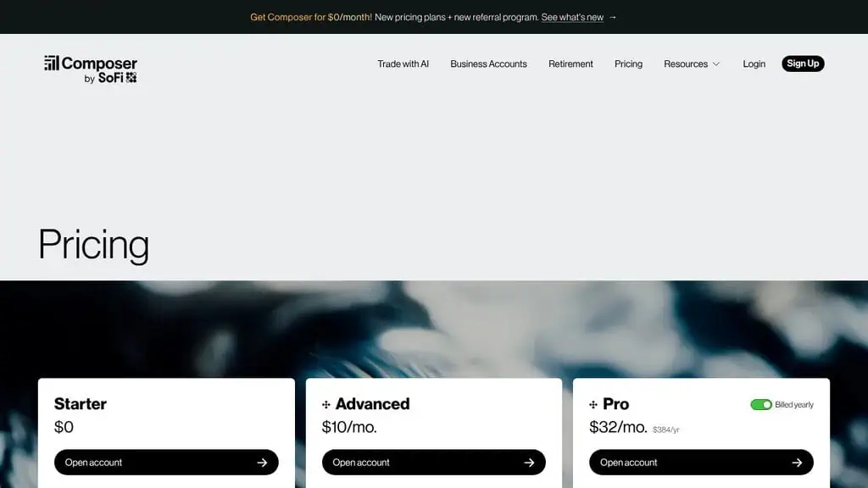
Task: Expand the Resources dropdown
Action: click(692, 64)
